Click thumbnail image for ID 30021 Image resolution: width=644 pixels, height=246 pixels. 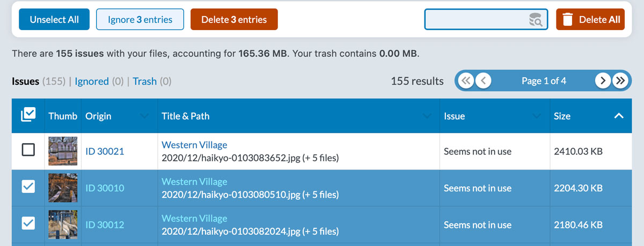pyautogui.click(x=62, y=151)
